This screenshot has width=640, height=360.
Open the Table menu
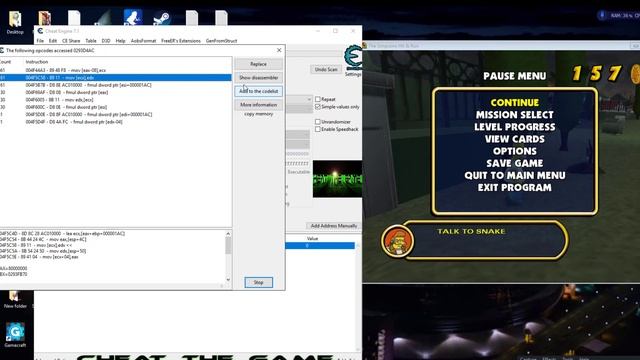(x=91, y=41)
